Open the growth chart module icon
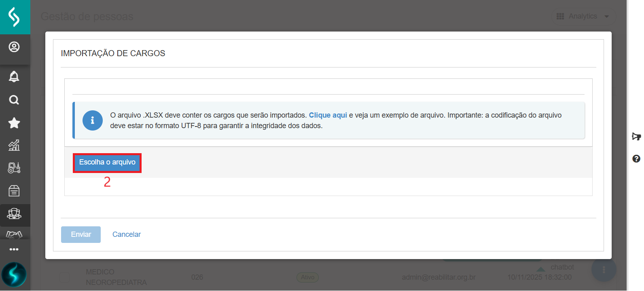Image resolution: width=644 pixels, height=291 pixels. coord(14,145)
